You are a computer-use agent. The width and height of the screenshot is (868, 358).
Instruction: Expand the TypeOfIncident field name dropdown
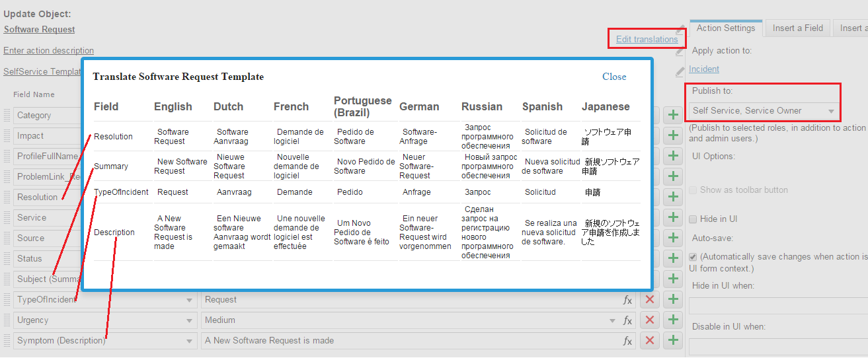(190, 300)
